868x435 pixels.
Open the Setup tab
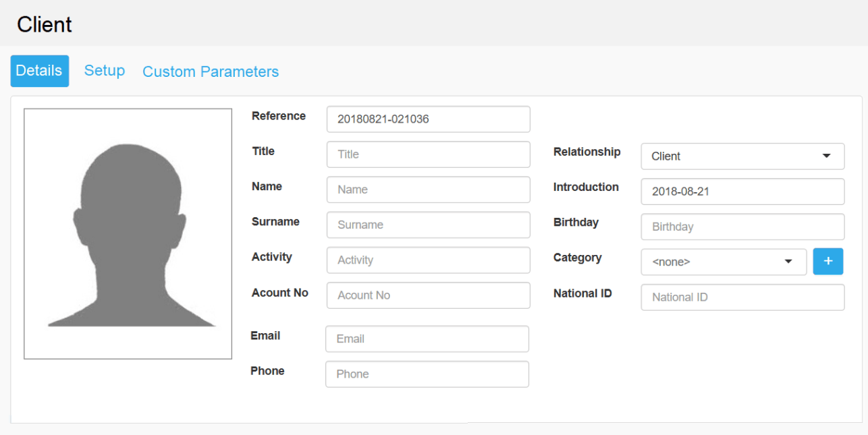click(105, 71)
